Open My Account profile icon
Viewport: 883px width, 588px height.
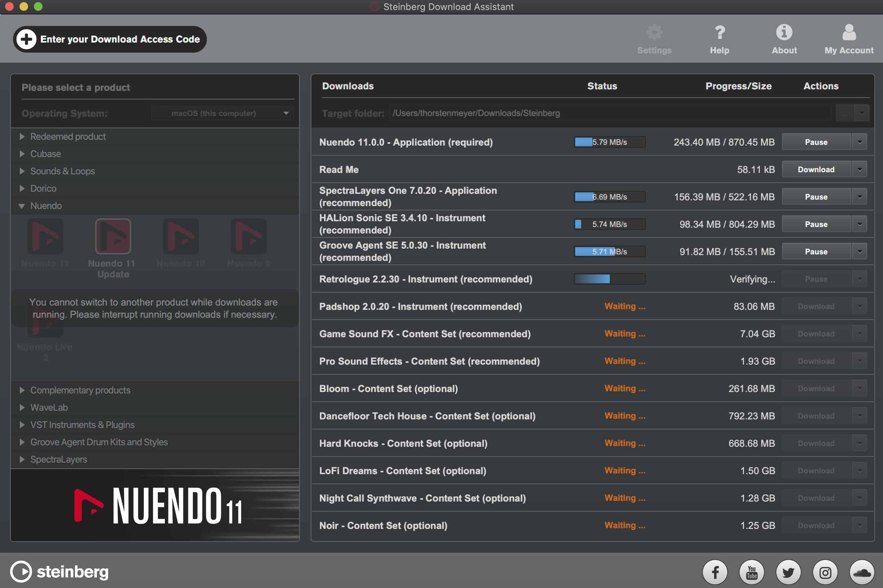point(849,32)
